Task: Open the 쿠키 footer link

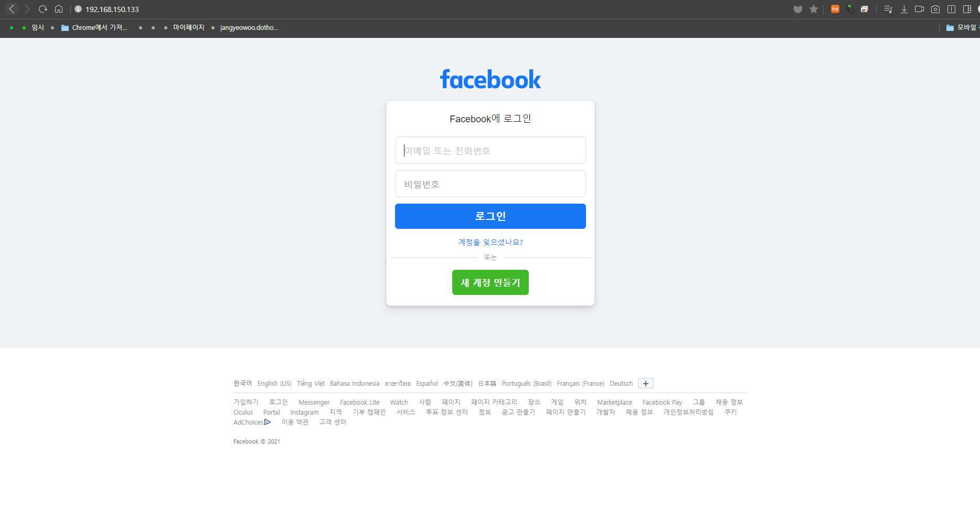Action: click(730, 412)
